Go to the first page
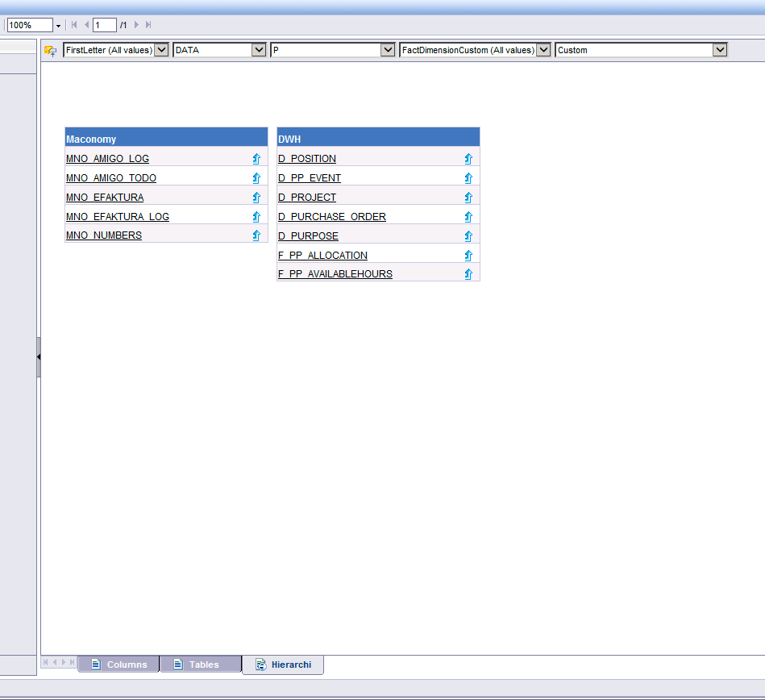 click(x=73, y=24)
